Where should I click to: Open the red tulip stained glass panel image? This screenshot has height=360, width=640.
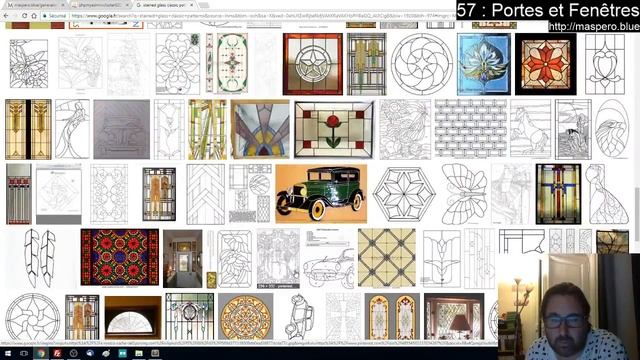point(333,130)
